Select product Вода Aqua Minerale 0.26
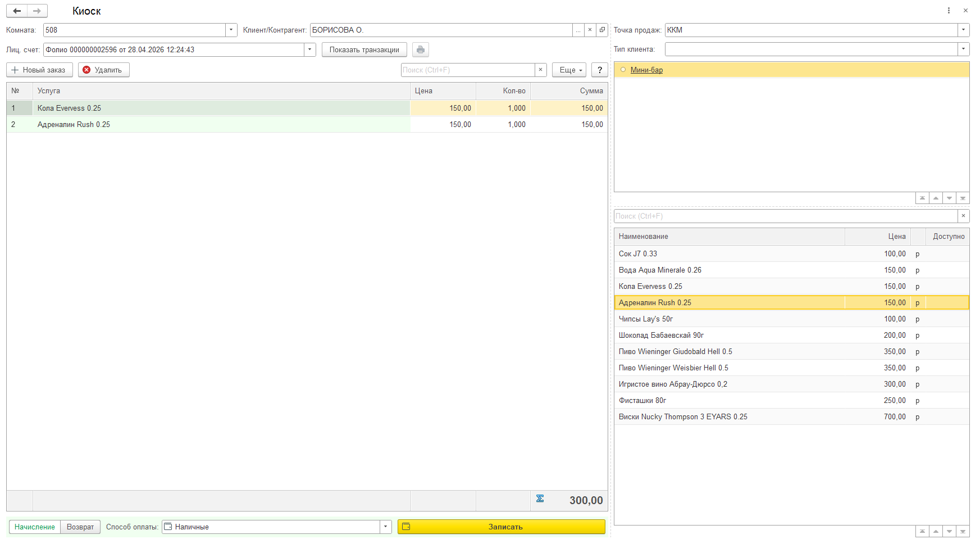 791,270
